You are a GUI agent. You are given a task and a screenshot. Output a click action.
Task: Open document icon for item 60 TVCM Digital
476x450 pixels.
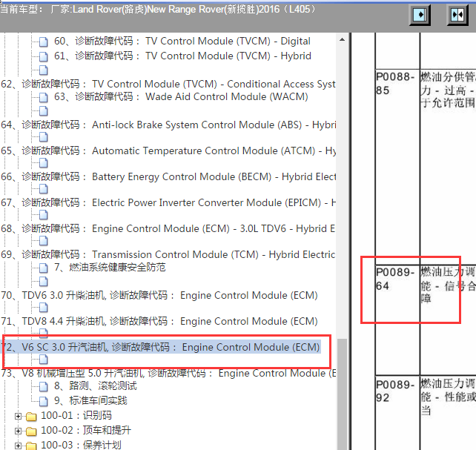(x=44, y=42)
